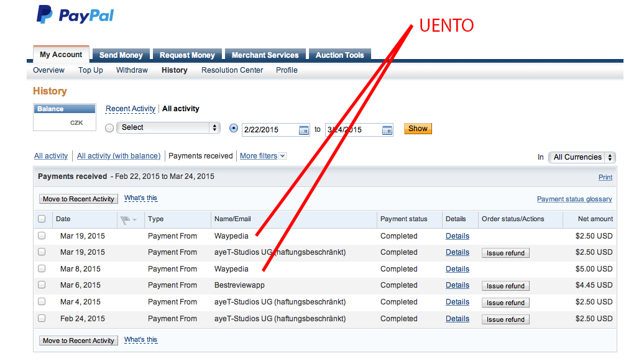
Task: Open the Send Money tab
Action: 121,55
